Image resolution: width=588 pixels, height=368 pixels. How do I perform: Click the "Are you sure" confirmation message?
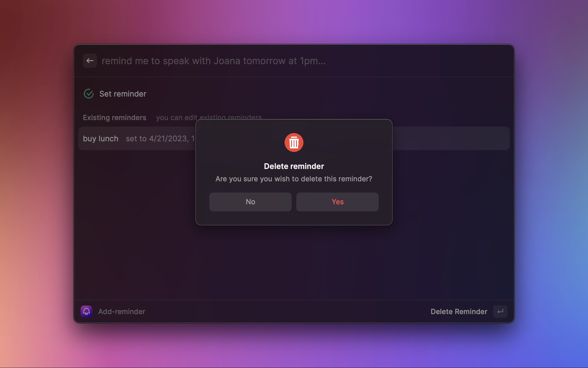(x=294, y=179)
